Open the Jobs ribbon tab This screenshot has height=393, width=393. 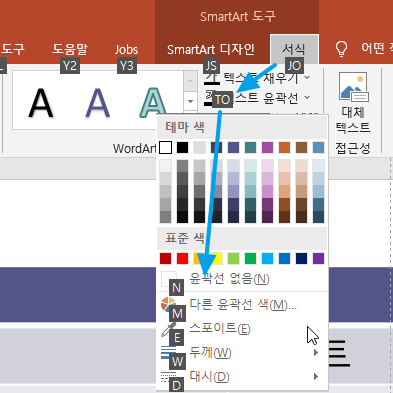click(x=126, y=50)
